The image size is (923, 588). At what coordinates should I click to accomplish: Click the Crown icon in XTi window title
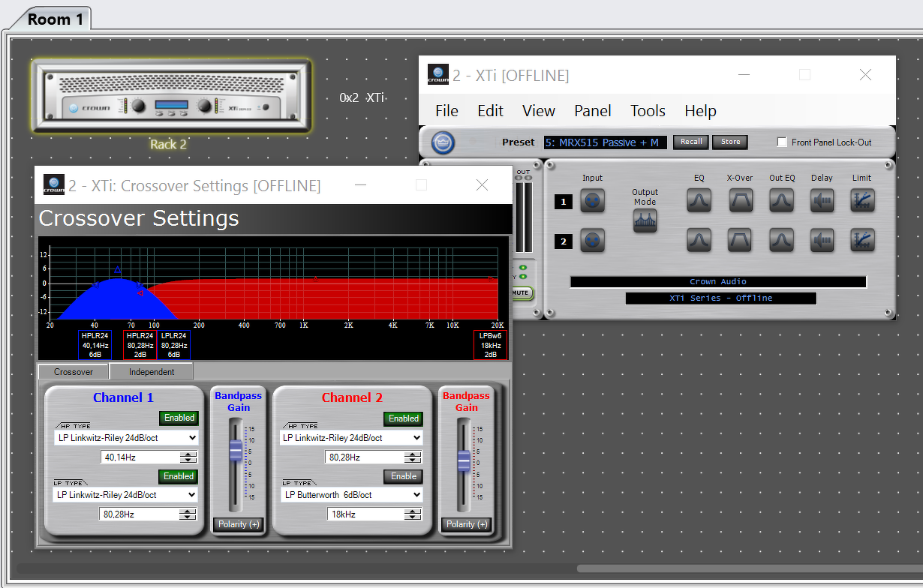pyautogui.click(x=438, y=75)
